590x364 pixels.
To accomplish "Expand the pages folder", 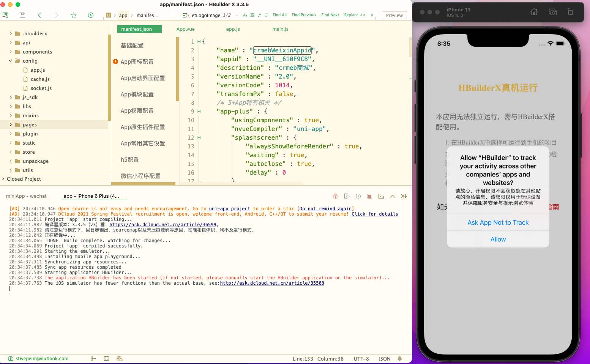I will click(10, 124).
